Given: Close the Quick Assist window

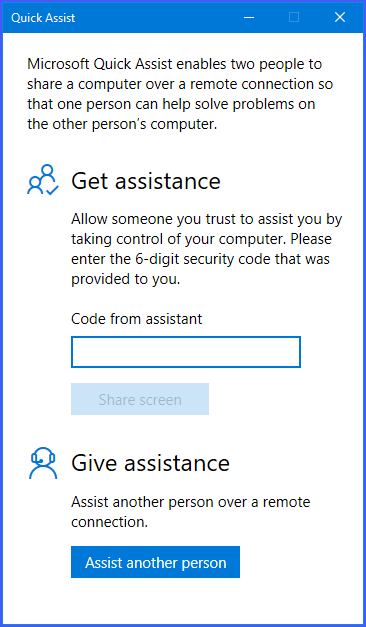Looking at the screenshot, I should 340,17.
